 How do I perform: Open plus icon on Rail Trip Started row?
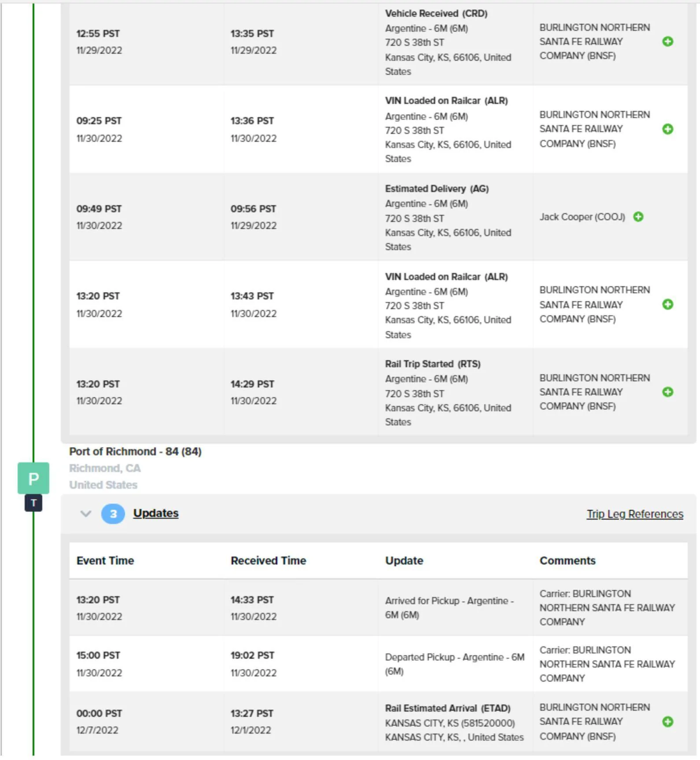point(667,392)
